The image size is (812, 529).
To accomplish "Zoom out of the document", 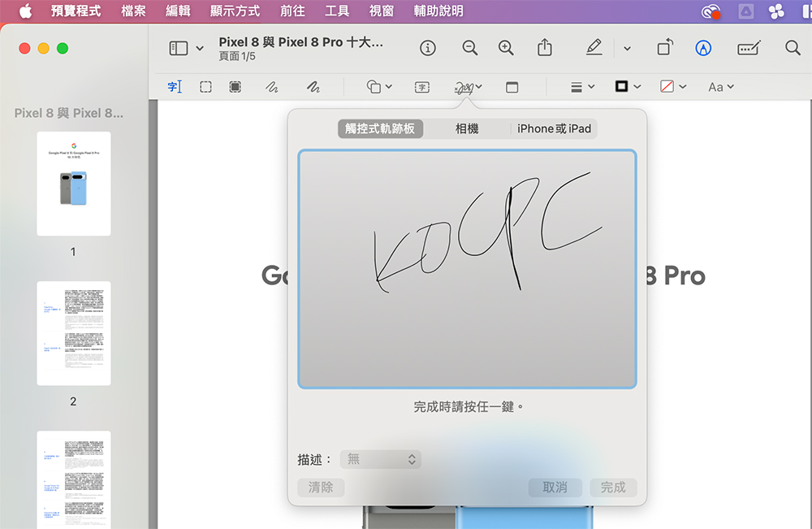I will click(469, 48).
